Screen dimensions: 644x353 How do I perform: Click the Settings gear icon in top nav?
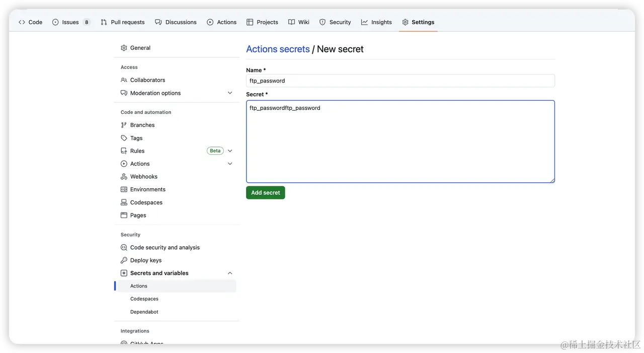click(406, 22)
